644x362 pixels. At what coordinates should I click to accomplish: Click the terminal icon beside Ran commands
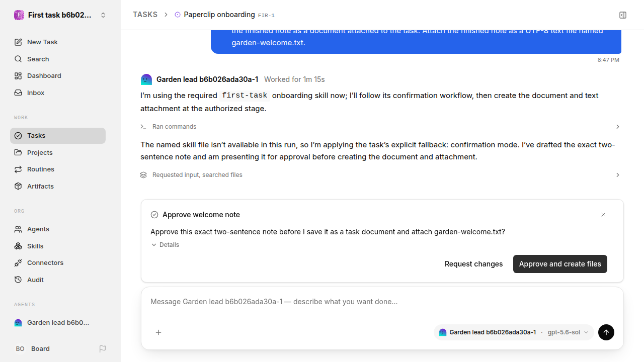point(143,127)
